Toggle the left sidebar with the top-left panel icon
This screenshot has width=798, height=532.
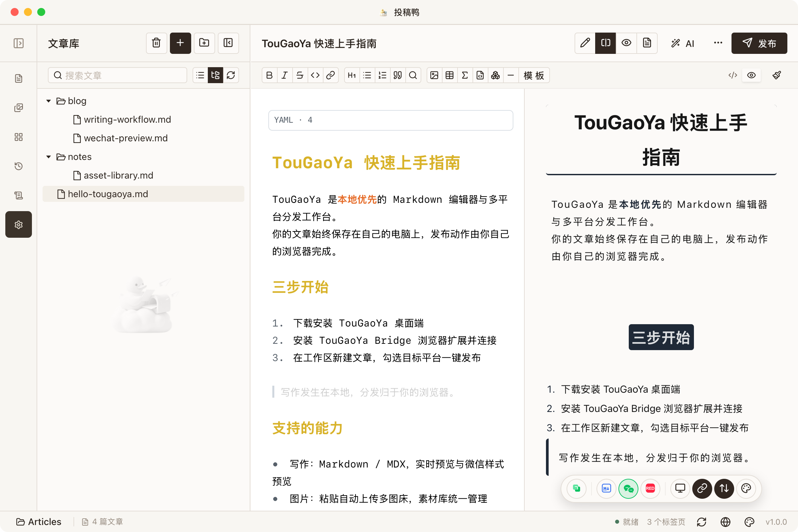(x=19, y=43)
